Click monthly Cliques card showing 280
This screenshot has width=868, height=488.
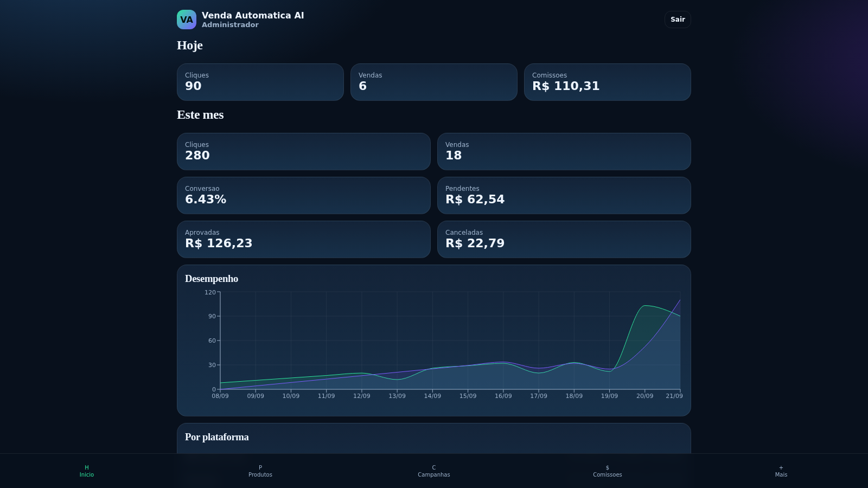coord(304,151)
